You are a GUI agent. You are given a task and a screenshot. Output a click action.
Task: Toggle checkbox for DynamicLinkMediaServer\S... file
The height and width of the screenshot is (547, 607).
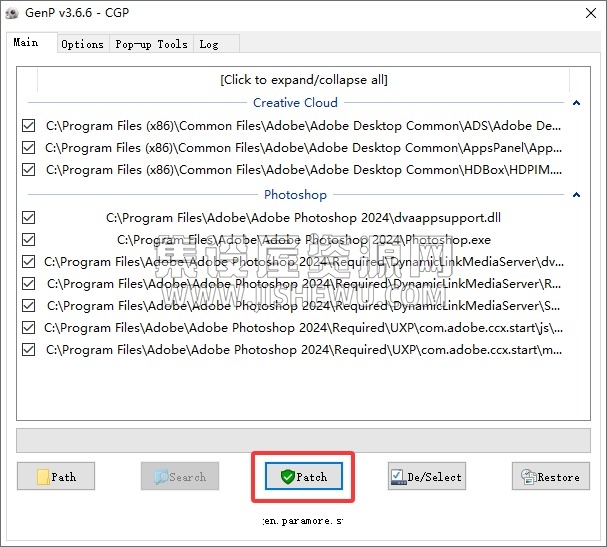(x=29, y=306)
